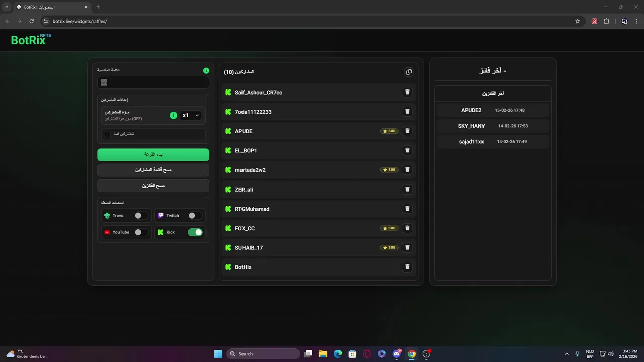This screenshot has width=644, height=362.
Task: Delete 7oda11122233 with its trash icon
Action: 407,112
